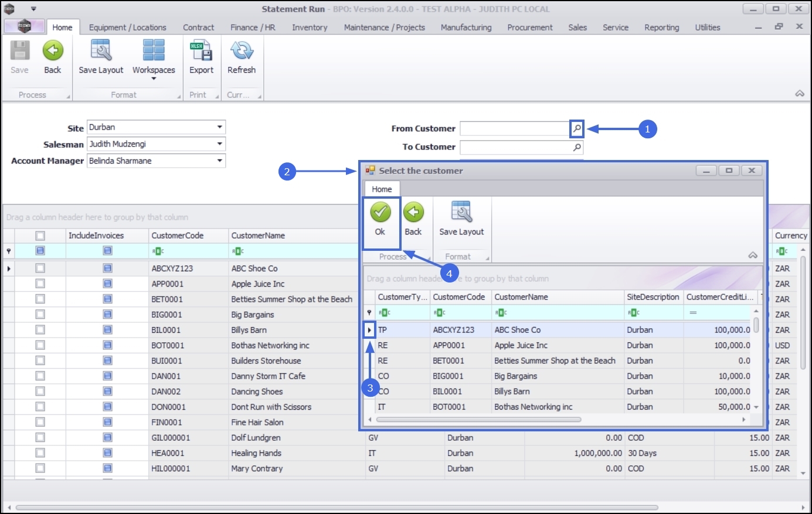Switch to the Inventory ribbon tab
This screenshot has width=812, height=514.
tap(310, 28)
